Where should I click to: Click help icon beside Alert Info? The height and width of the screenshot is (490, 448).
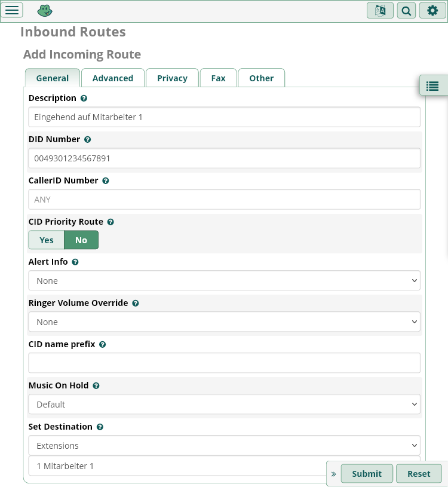point(75,262)
